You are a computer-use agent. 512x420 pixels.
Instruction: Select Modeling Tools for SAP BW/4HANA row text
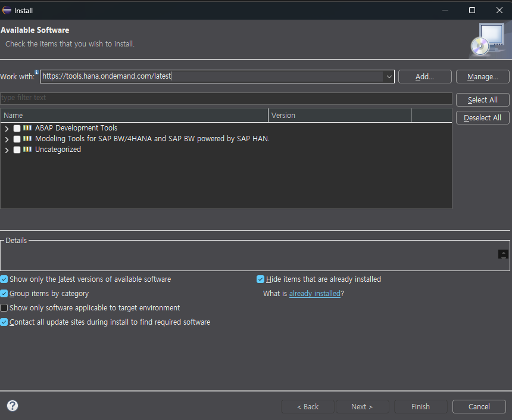click(152, 139)
